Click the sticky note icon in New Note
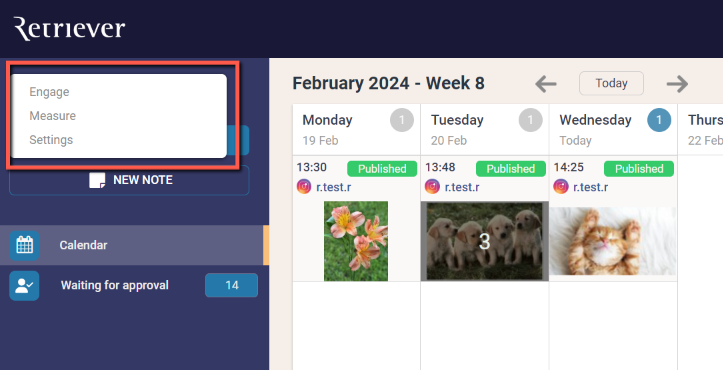Viewport: 723px width, 370px height. coord(97,180)
